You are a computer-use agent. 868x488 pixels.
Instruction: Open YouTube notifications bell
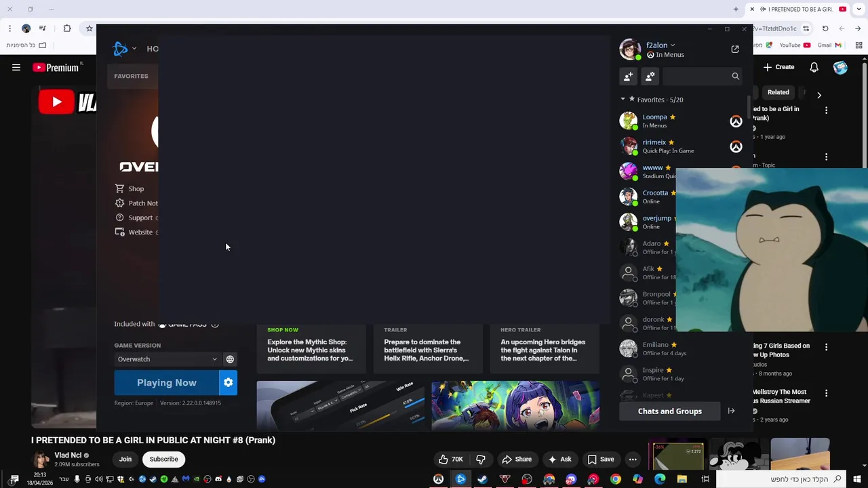(814, 67)
